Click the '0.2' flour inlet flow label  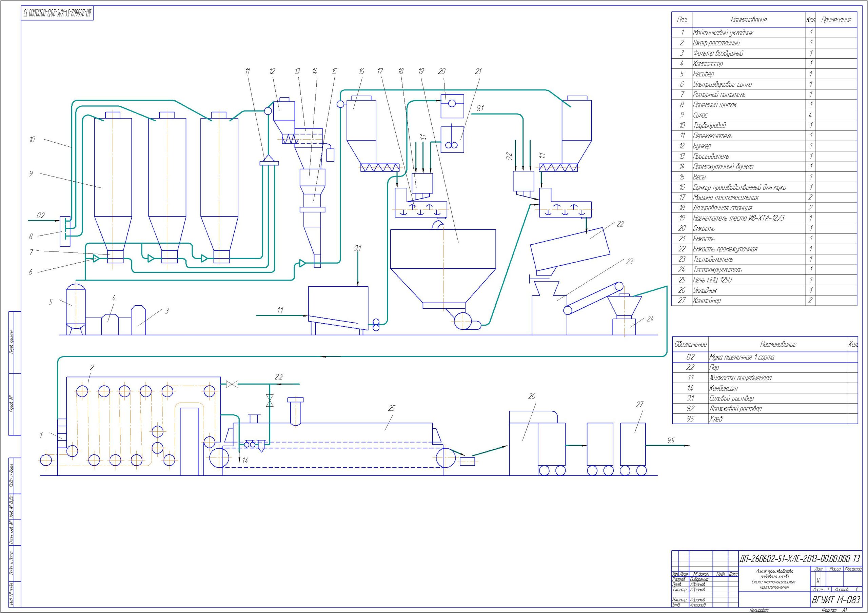[40, 216]
